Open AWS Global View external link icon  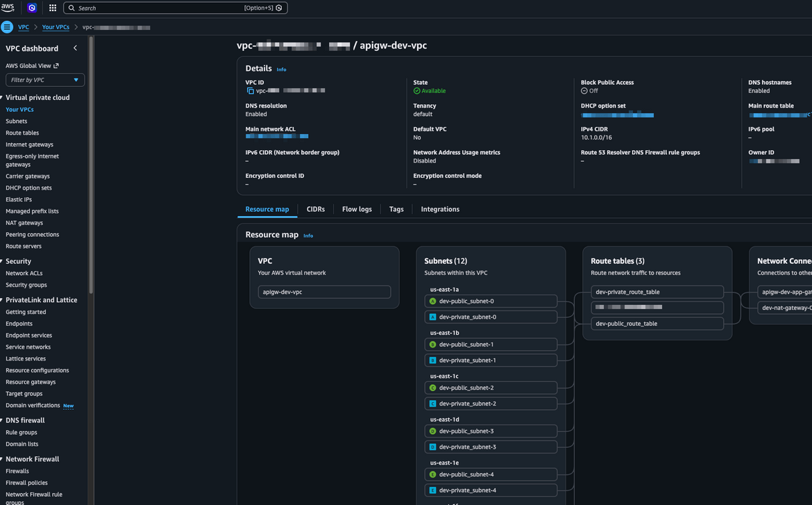point(56,65)
